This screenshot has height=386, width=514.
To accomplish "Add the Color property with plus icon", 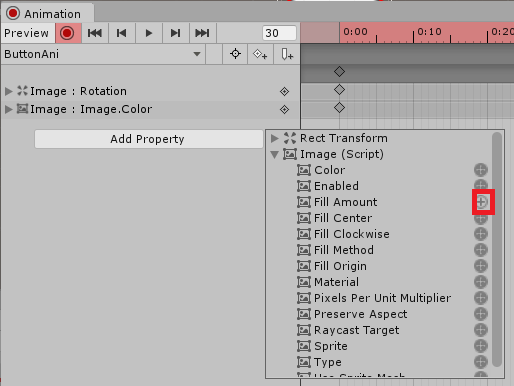I will 481,170.
